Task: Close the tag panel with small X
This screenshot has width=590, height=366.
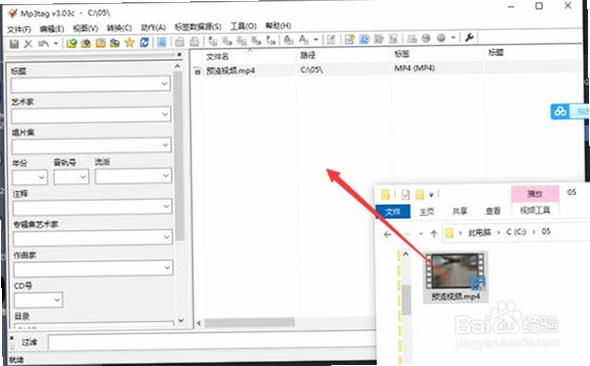Action: (x=179, y=55)
